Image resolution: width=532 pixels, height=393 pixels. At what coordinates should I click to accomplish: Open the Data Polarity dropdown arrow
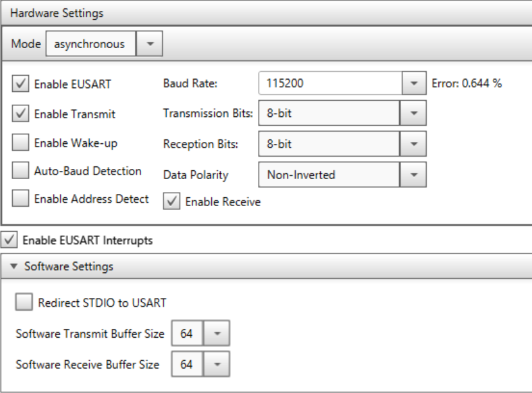coord(413,175)
